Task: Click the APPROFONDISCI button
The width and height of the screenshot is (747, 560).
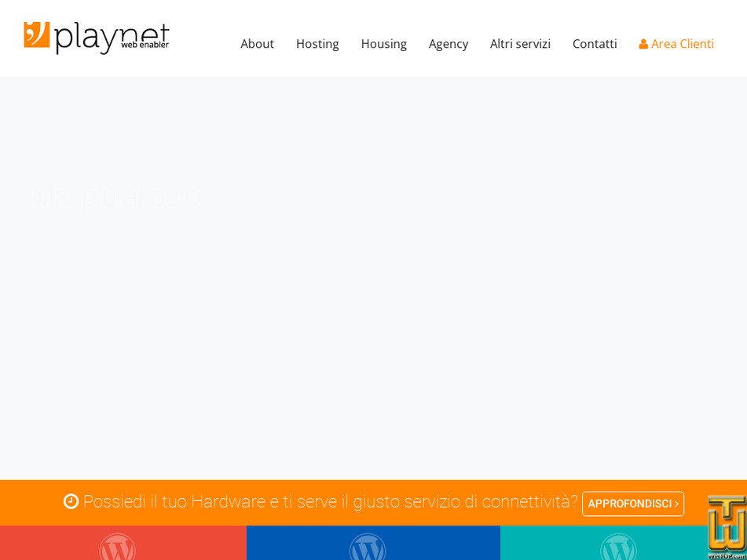Action: pos(632,503)
